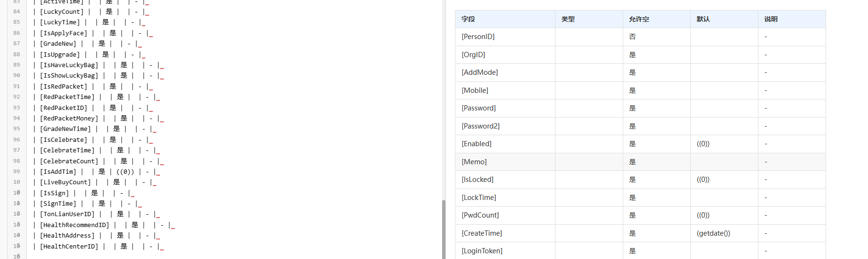Select the [LoginToken] field cell
Viewport: 868px width, 259px height.
tap(505, 251)
